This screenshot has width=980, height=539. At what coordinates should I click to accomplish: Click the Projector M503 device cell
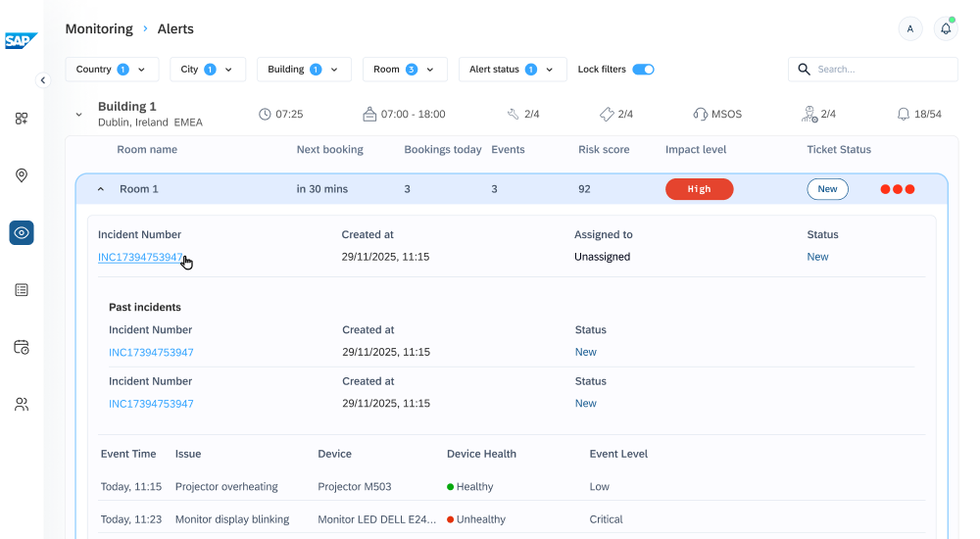click(355, 486)
